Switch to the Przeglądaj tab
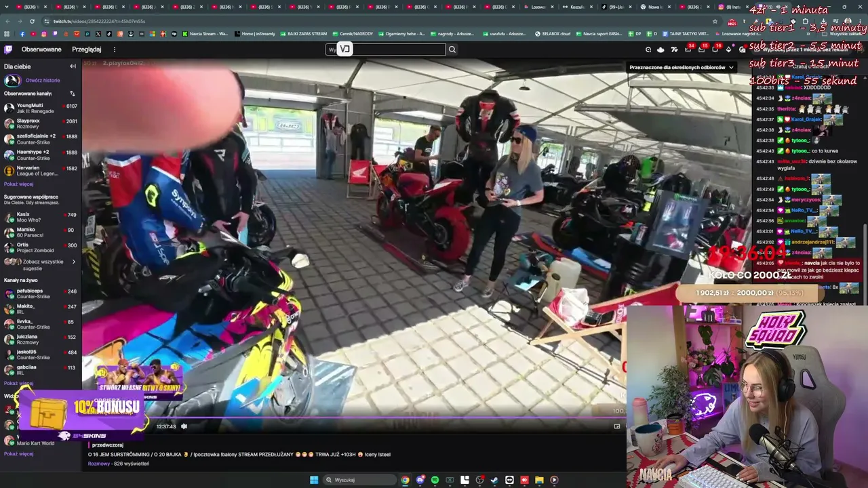The height and width of the screenshot is (488, 868). click(x=87, y=49)
